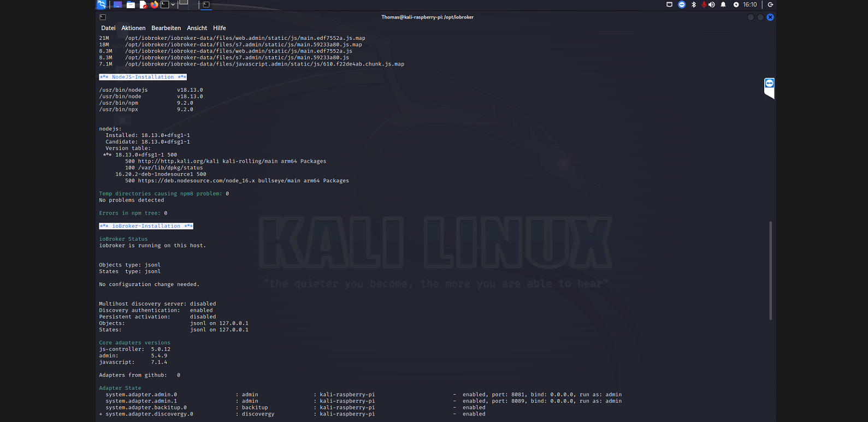Open the text editor launcher in the panel

143,4
